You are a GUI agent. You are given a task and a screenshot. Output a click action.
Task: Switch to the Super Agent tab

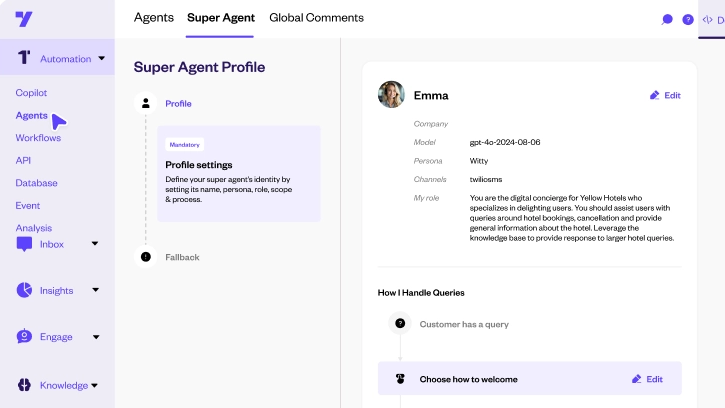(x=221, y=18)
